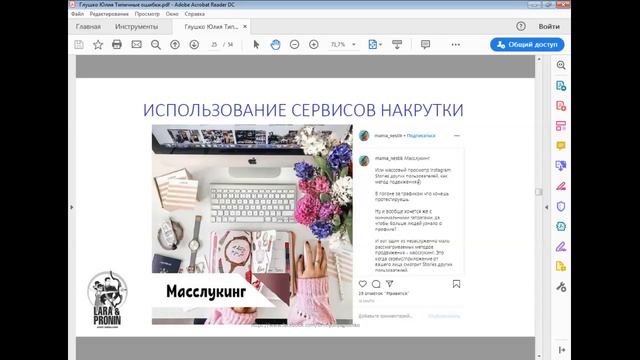This screenshot has width=640, height=360.
Task: Open Send for review sidebar tool
Action: pyautogui.click(x=561, y=166)
